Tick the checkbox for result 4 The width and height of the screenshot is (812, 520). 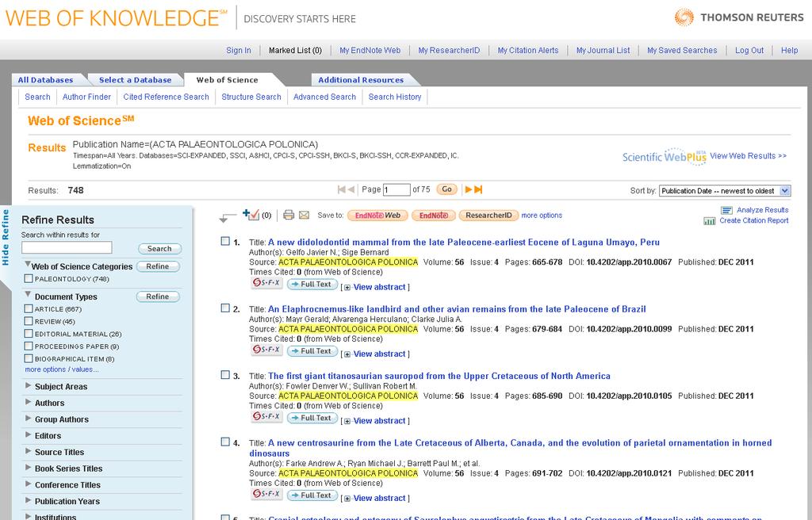coord(225,442)
